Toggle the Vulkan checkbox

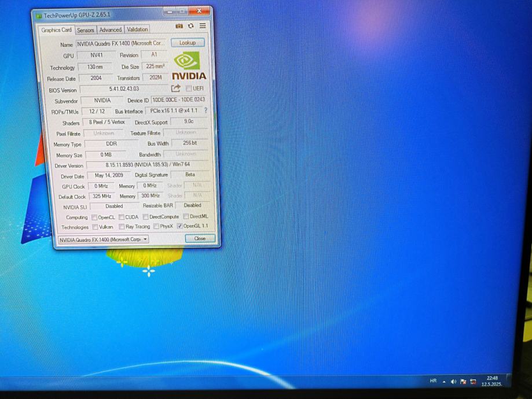pyautogui.click(x=94, y=227)
